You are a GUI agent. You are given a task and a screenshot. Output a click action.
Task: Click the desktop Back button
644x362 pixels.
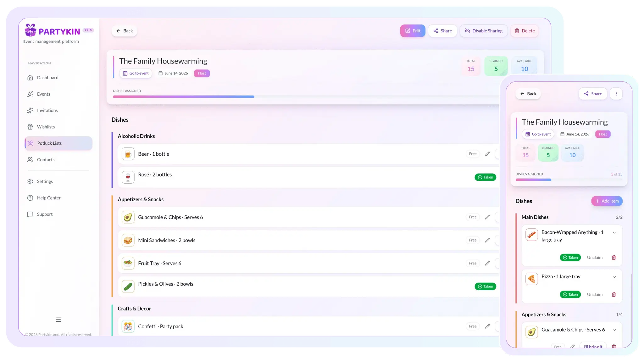point(124,31)
